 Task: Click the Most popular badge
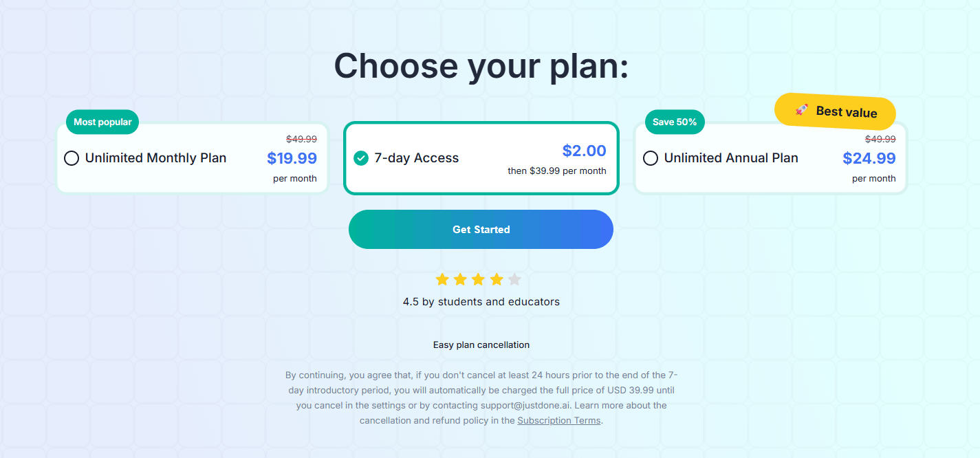(x=102, y=122)
